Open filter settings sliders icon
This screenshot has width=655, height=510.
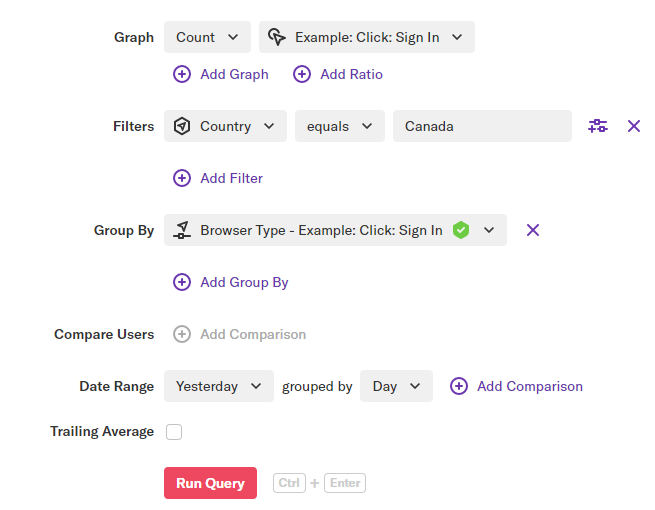click(598, 126)
